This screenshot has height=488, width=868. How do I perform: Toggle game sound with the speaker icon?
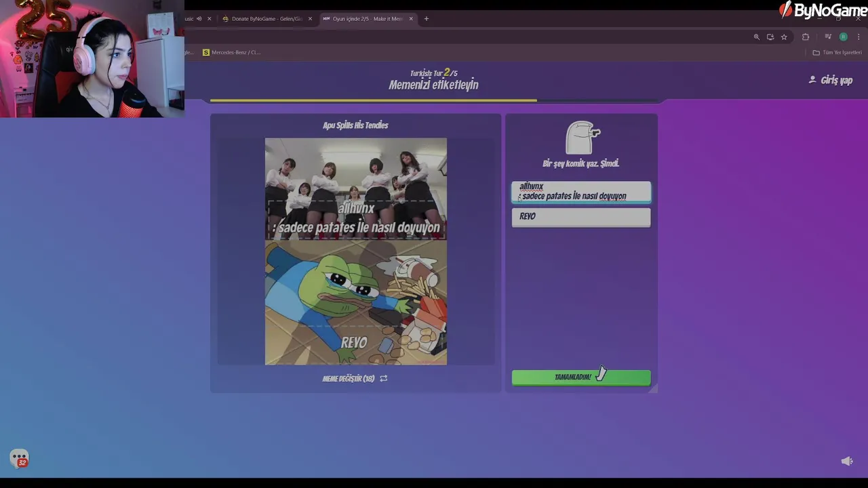point(847,461)
